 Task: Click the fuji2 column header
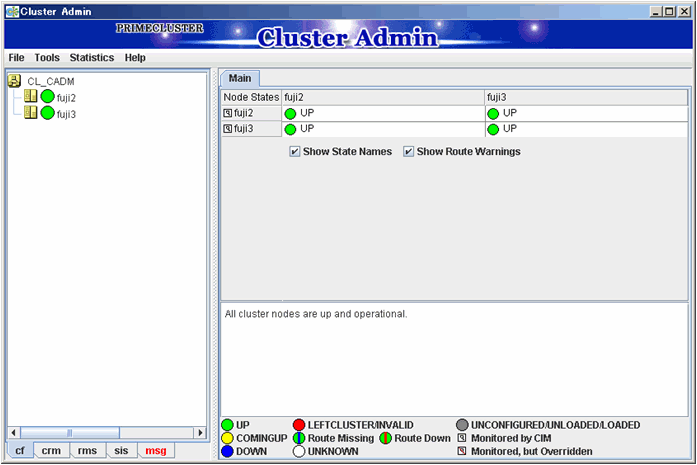(x=383, y=97)
